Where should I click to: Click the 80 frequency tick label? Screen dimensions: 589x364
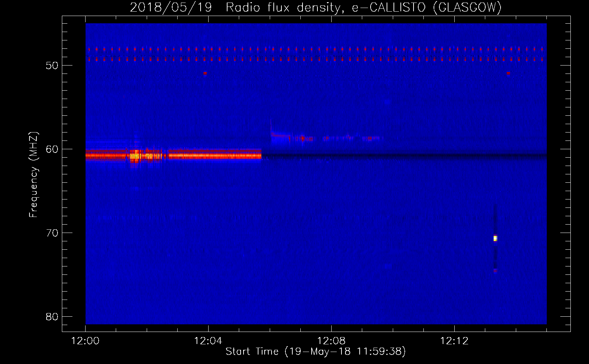pyautogui.click(x=52, y=317)
